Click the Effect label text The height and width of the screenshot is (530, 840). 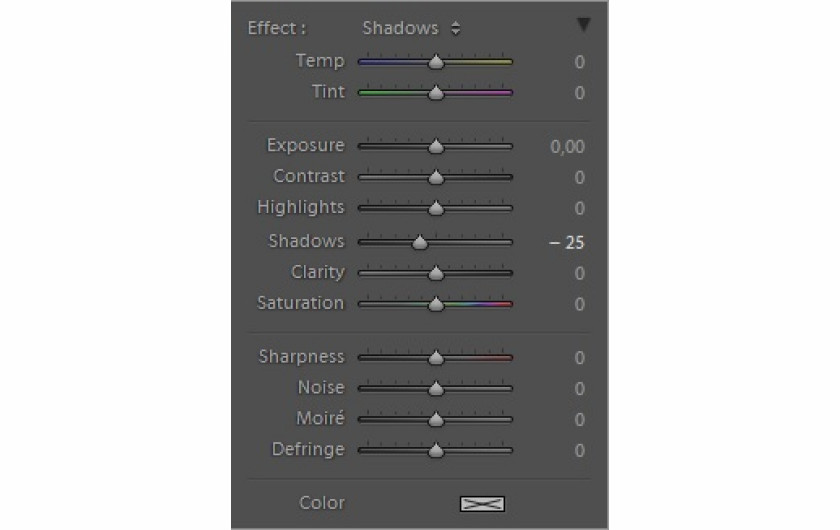click(x=276, y=28)
